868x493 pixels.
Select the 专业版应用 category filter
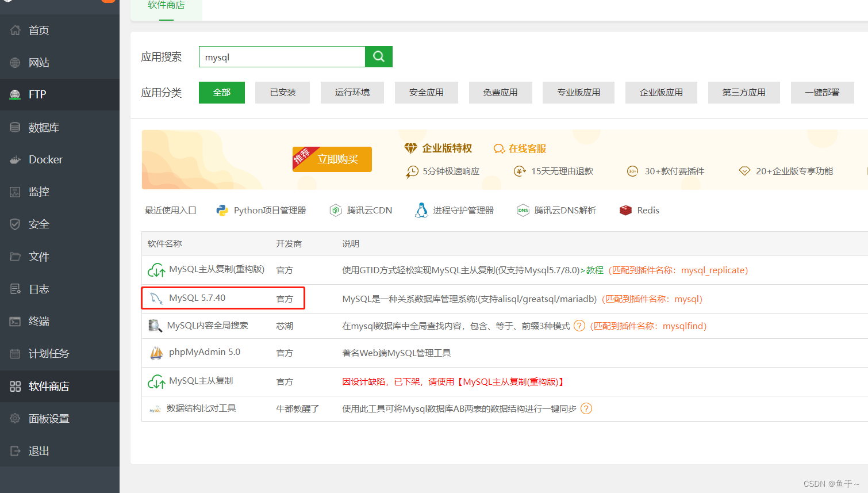(x=579, y=93)
